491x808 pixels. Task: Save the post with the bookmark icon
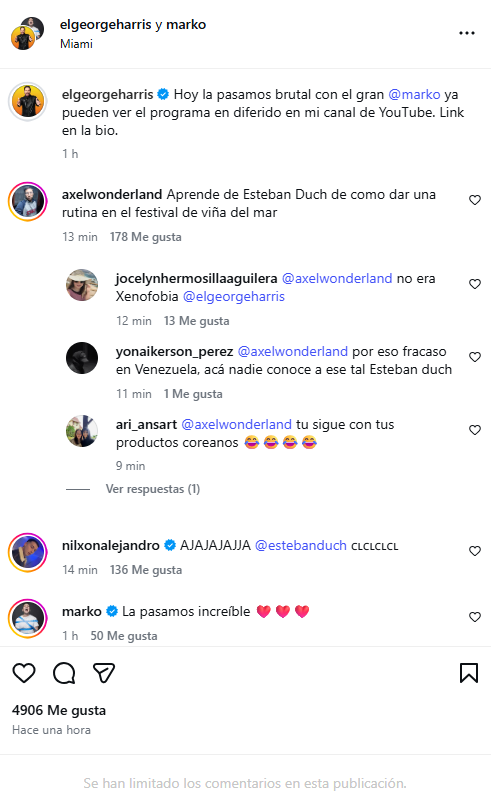[469, 673]
